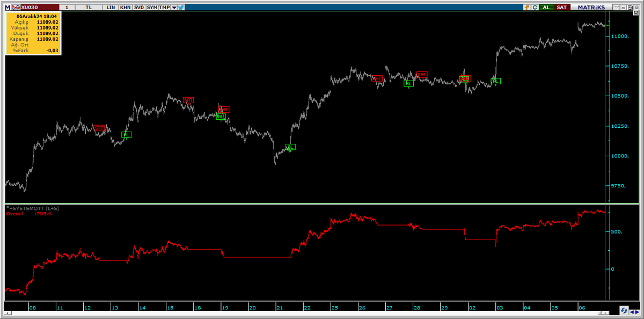Toggle the SVD toolbar button

tap(139, 8)
